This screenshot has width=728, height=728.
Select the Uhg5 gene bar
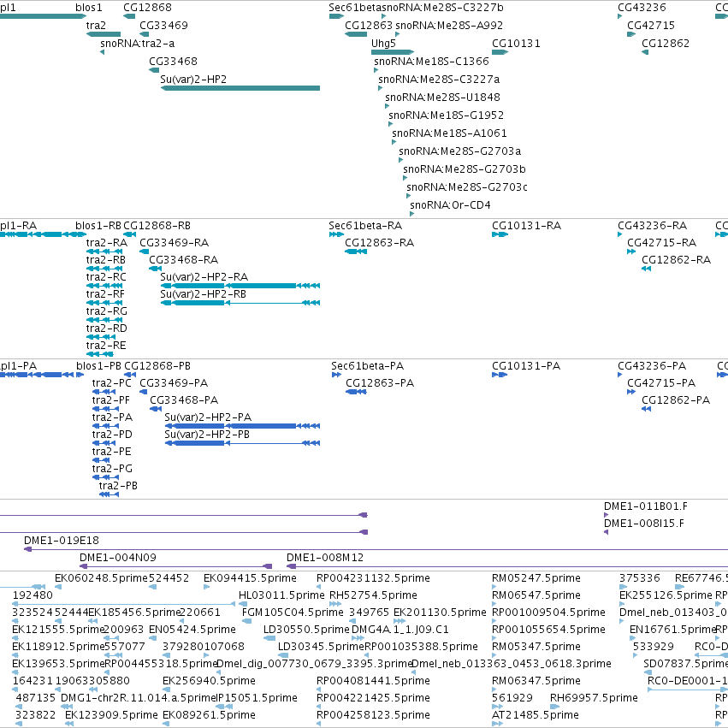393,52
